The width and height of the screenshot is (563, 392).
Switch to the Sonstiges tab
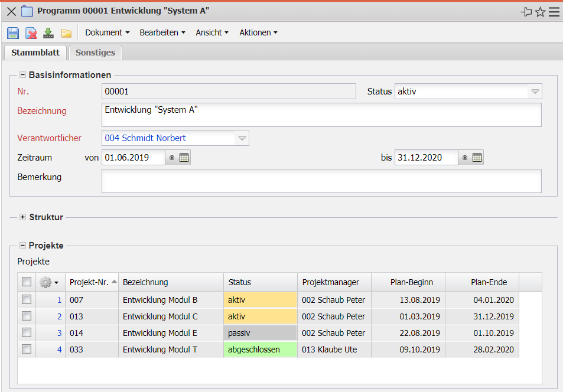95,53
